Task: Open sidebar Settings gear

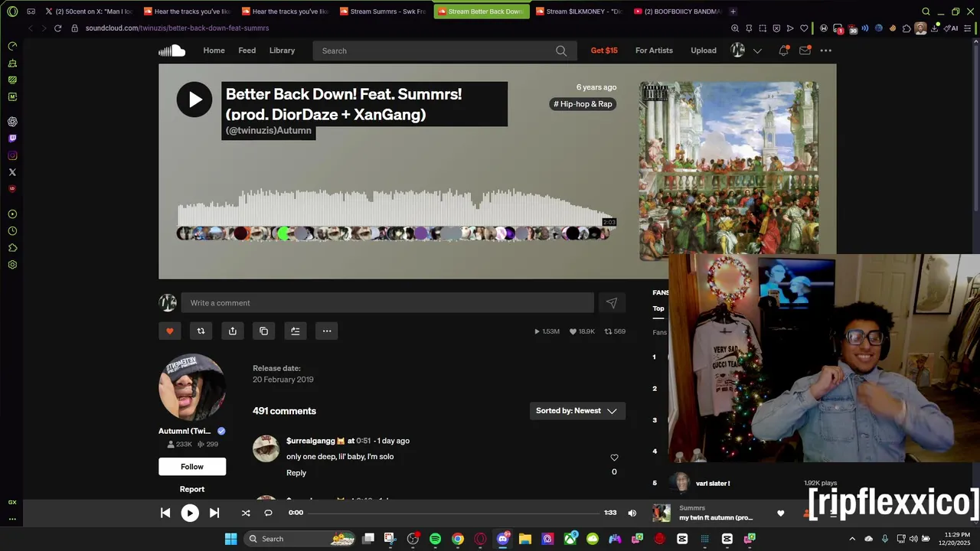Action: (12, 265)
